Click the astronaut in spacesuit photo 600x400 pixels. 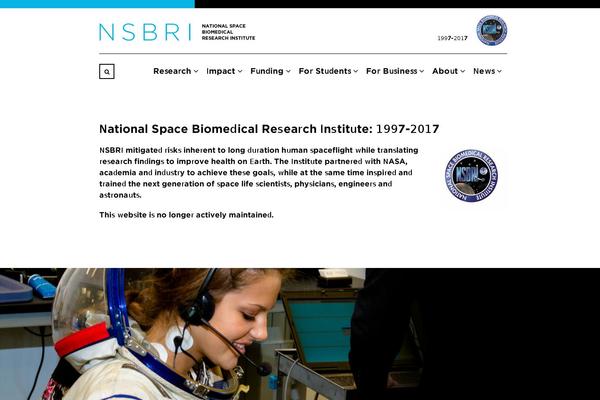click(x=300, y=334)
